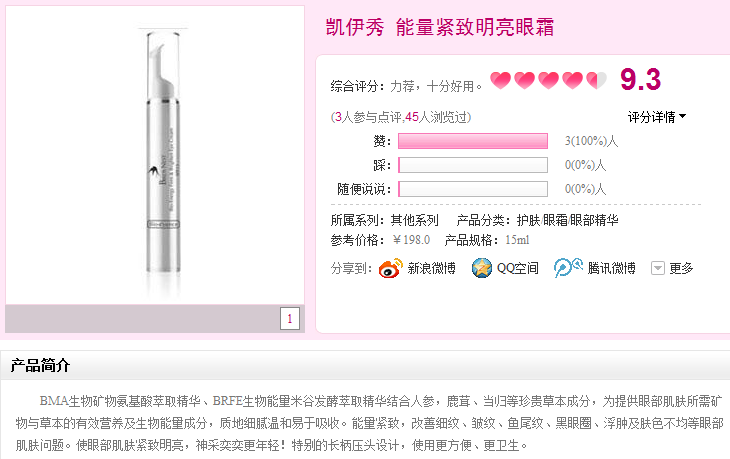Click the third pink heart rating

[548, 81]
